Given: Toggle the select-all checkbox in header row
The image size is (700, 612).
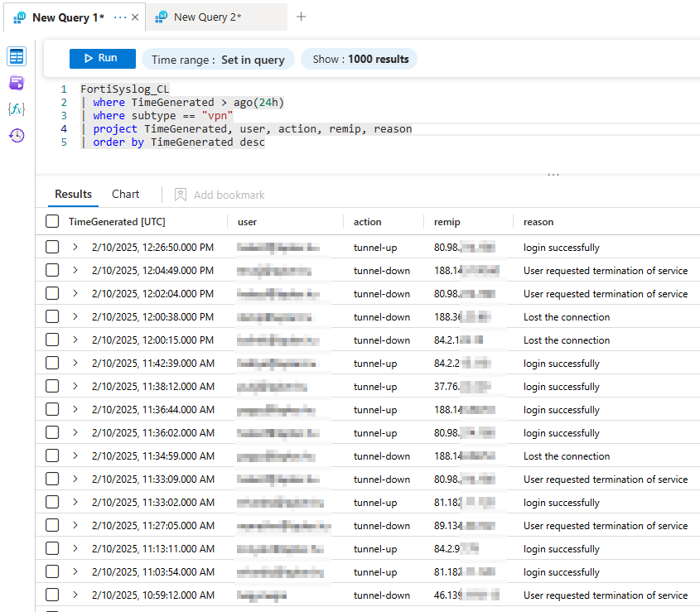Looking at the screenshot, I should click(52, 221).
